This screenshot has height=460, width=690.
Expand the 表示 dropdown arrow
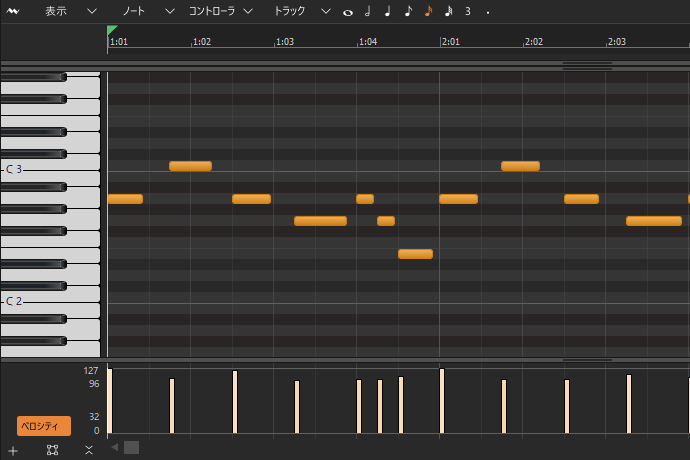pyautogui.click(x=92, y=11)
